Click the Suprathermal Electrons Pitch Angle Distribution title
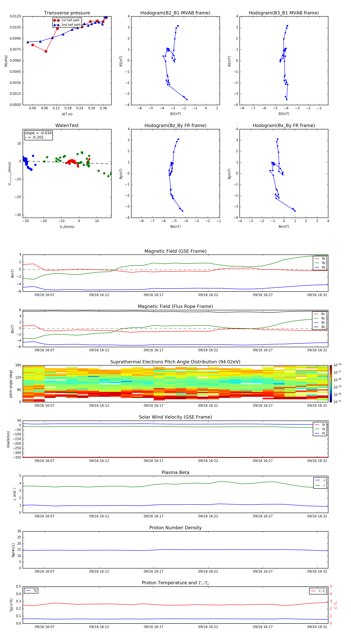 pos(175,362)
